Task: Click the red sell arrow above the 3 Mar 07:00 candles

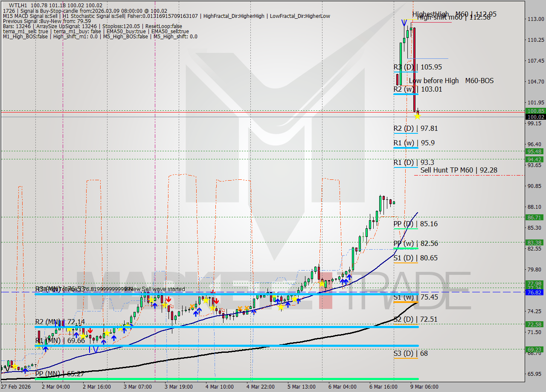Action: pyautogui.click(x=168, y=300)
